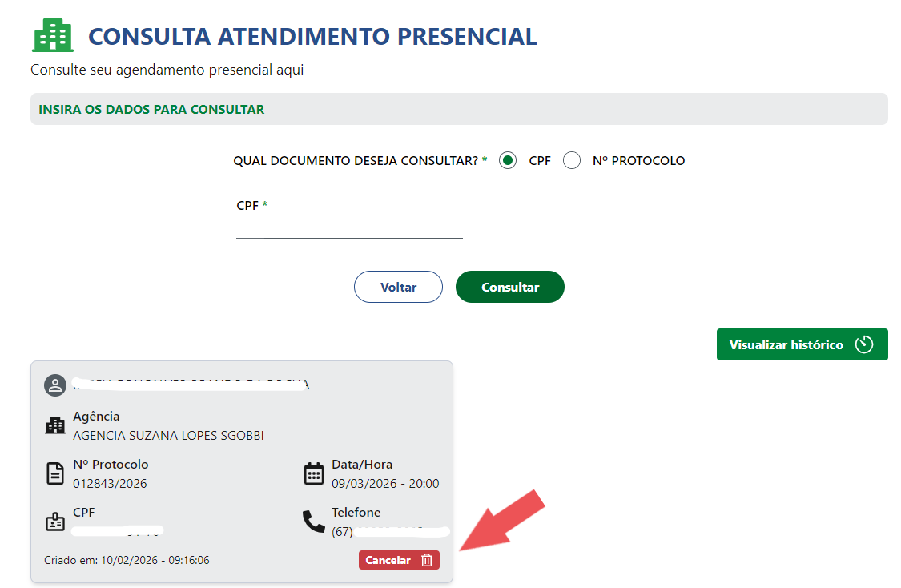Click the protocol number 012843/2026
901x588 pixels.
click(110, 484)
